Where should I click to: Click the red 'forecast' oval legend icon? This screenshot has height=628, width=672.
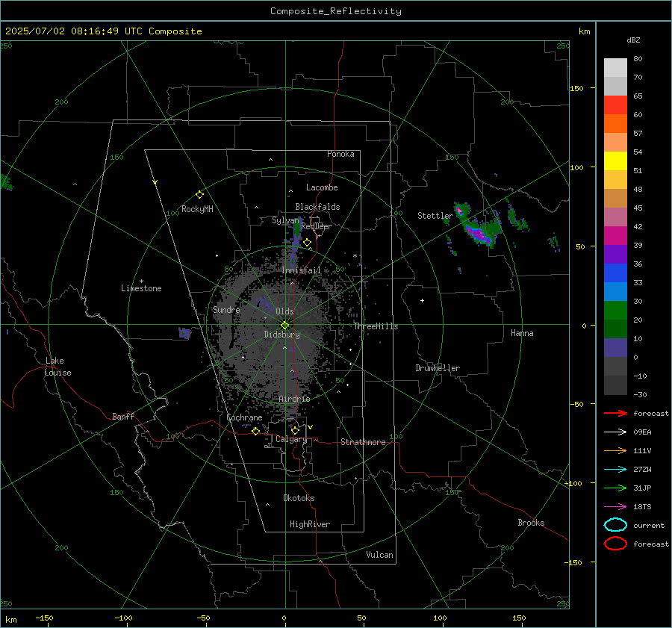click(615, 544)
